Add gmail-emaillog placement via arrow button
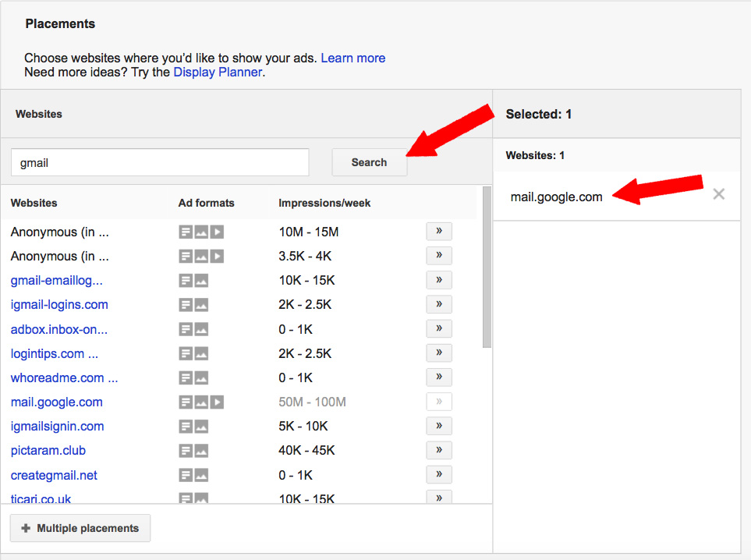 (x=439, y=280)
